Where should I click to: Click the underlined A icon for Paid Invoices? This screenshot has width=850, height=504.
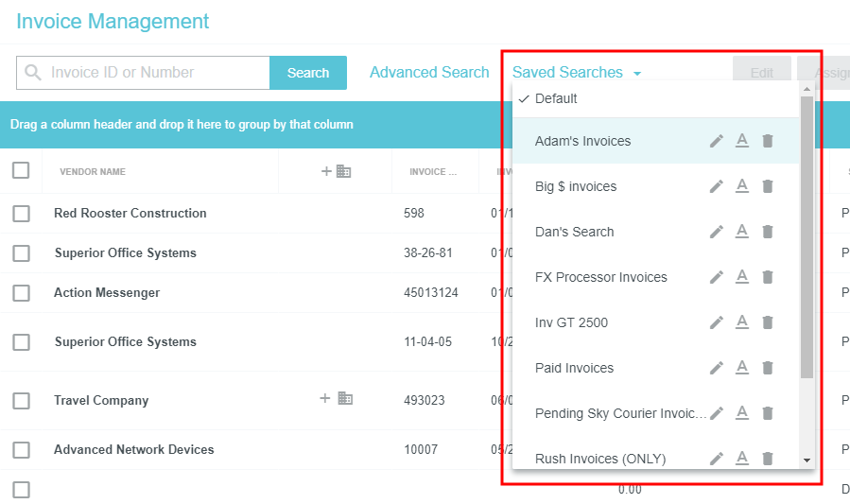pyautogui.click(x=742, y=368)
